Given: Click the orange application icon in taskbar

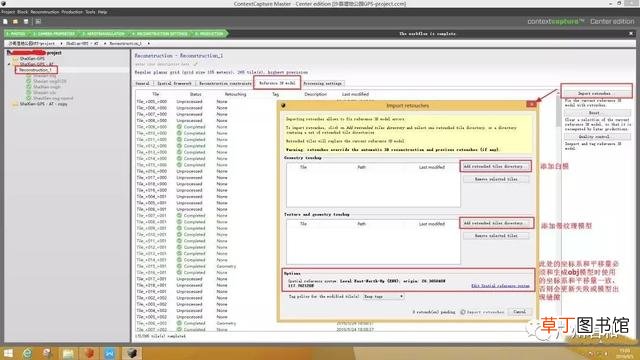Looking at the screenshot, I should point(89,353).
